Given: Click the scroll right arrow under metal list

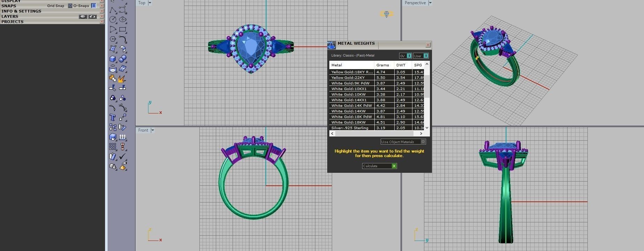Looking at the screenshot, I should pos(421,133).
